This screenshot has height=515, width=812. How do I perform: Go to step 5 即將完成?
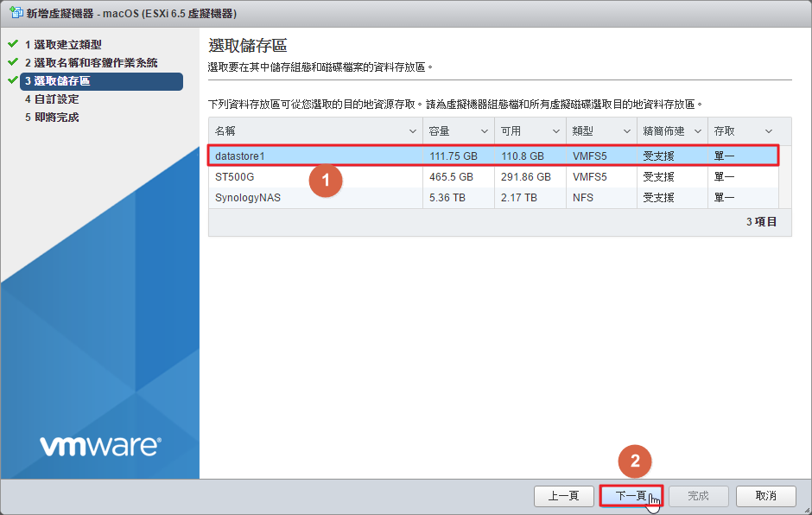(x=52, y=118)
